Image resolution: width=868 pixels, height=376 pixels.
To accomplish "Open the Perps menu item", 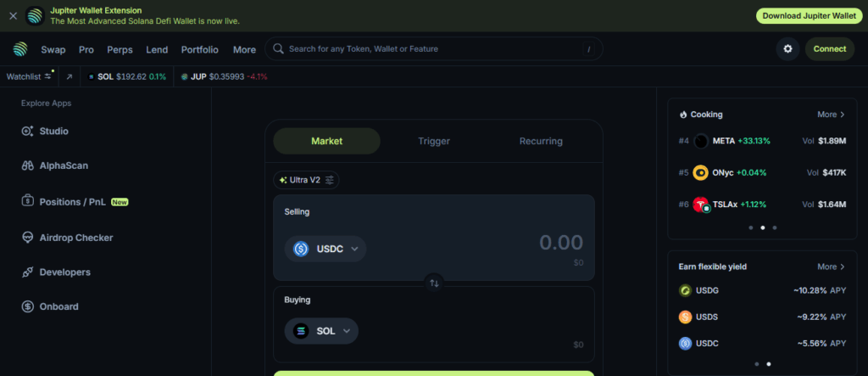I will click(x=120, y=49).
